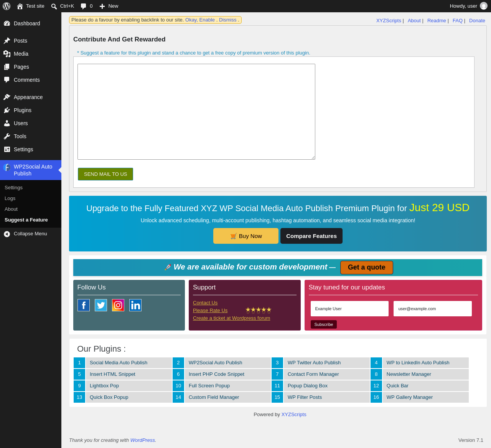Click the Example User name field
This screenshot has width=491, height=448.
pyautogui.click(x=349, y=309)
